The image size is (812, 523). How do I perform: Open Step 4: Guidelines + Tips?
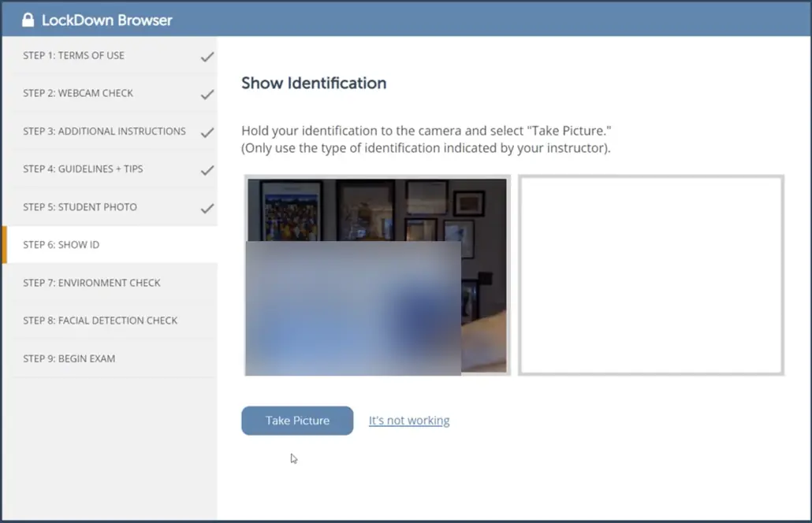click(110, 169)
